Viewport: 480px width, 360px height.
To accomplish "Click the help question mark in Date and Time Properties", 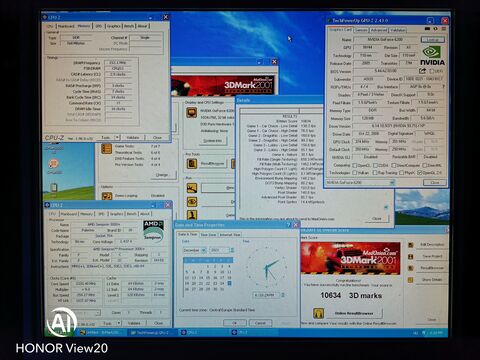I will tap(289, 225).
